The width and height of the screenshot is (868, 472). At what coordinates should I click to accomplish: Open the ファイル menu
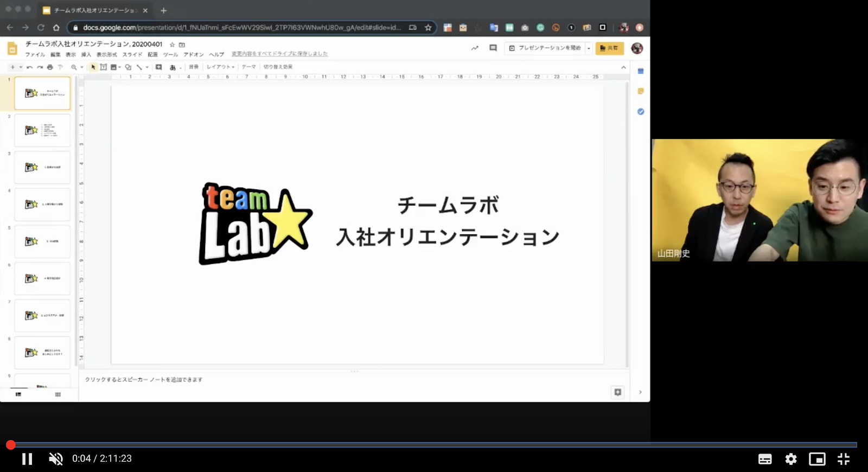[35, 54]
